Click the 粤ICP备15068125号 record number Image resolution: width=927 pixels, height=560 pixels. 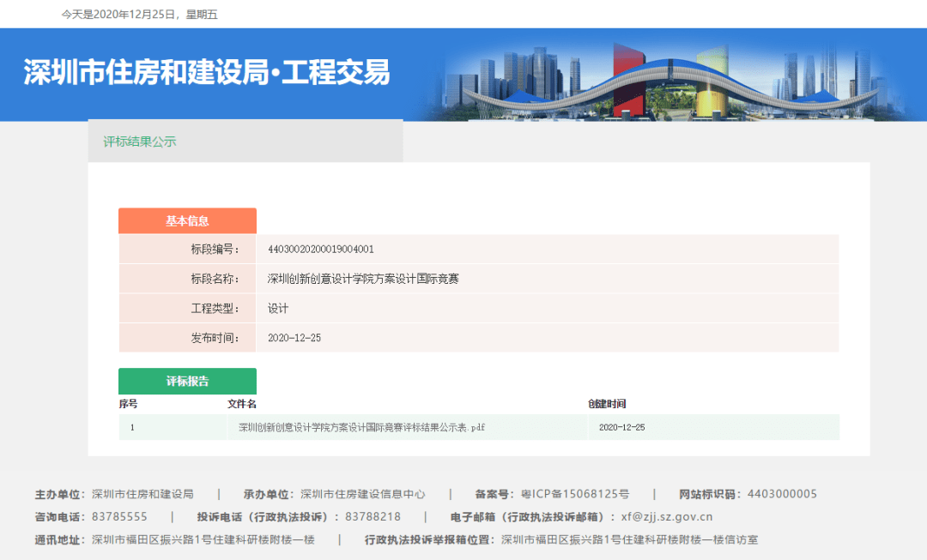pos(575,494)
